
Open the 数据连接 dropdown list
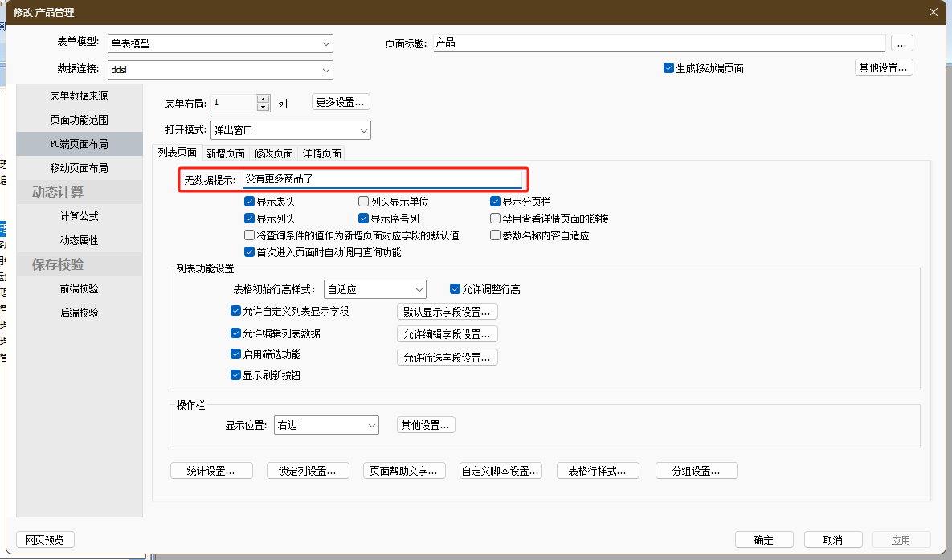325,70
